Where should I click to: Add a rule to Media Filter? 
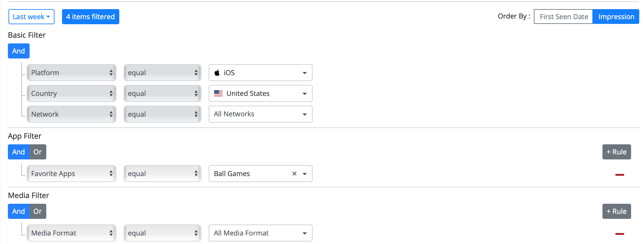pyautogui.click(x=617, y=211)
